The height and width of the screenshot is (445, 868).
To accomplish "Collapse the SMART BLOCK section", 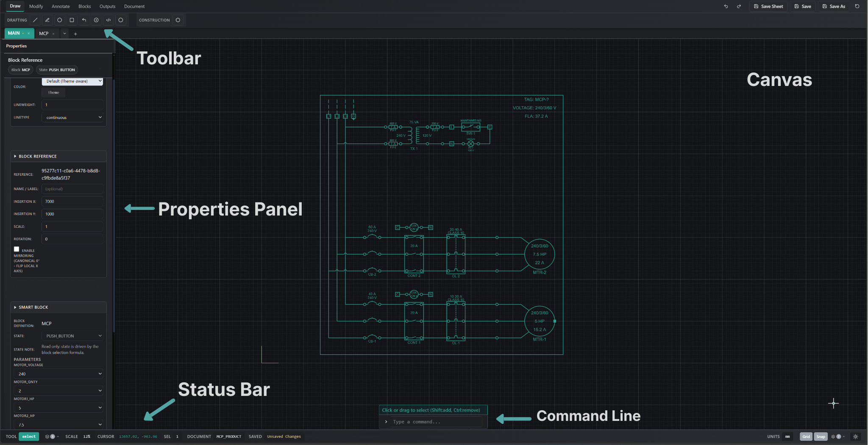I will point(58,307).
